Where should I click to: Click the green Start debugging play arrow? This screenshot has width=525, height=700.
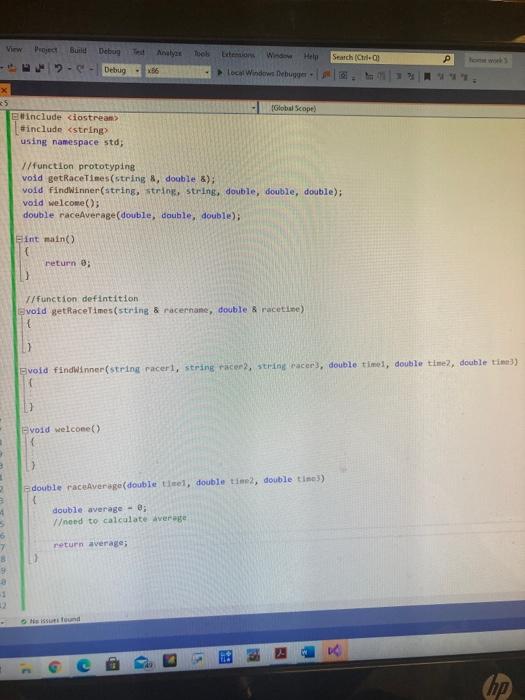click(x=220, y=72)
